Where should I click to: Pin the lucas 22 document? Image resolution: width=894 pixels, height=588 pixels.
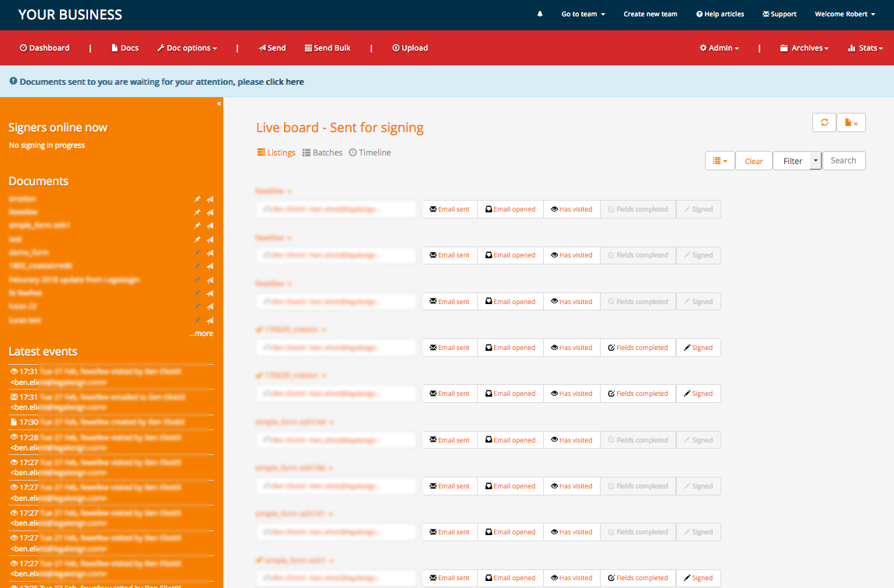198,306
